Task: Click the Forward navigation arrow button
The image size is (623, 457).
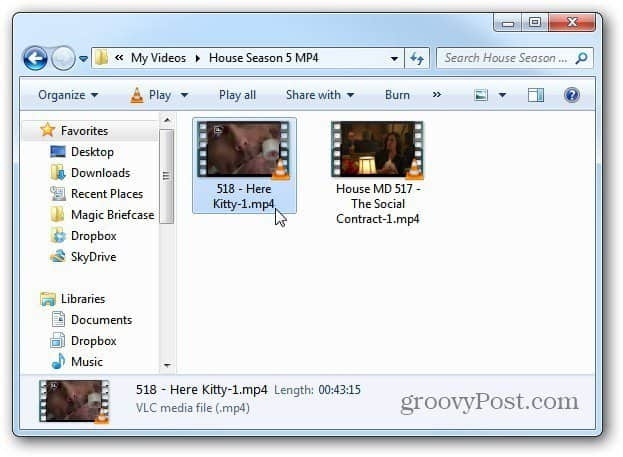Action: coord(63,58)
